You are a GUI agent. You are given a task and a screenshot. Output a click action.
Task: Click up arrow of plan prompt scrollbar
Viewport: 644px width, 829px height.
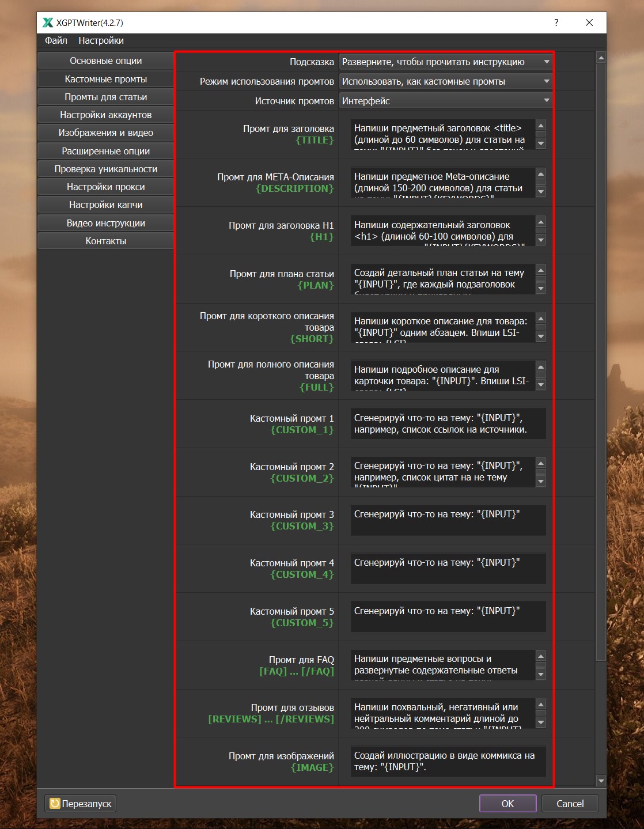540,270
